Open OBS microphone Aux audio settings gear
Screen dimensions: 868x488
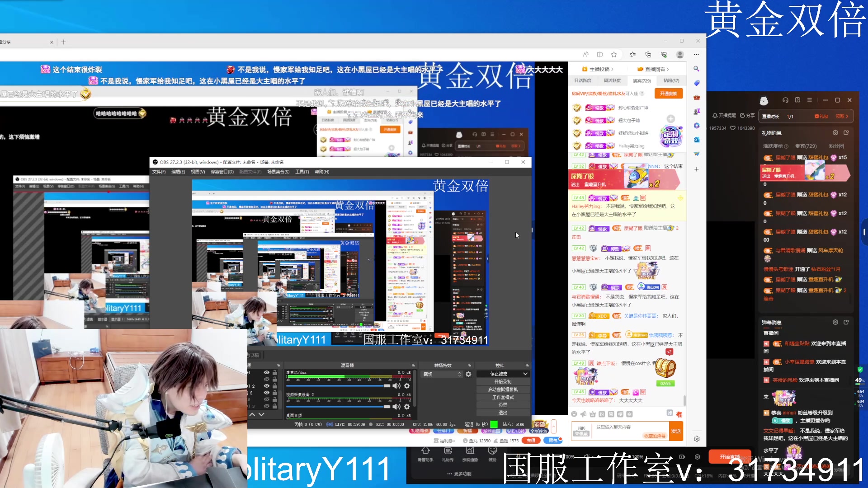click(407, 386)
